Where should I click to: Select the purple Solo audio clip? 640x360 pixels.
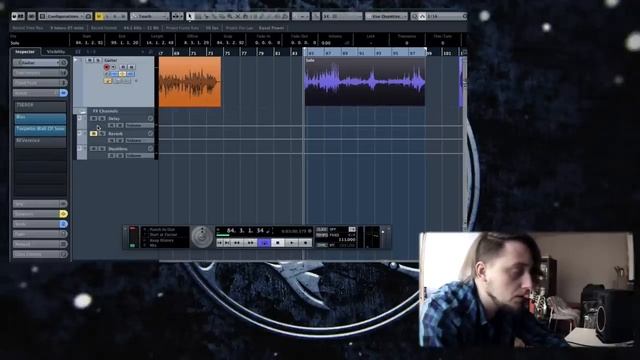(x=365, y=81)
